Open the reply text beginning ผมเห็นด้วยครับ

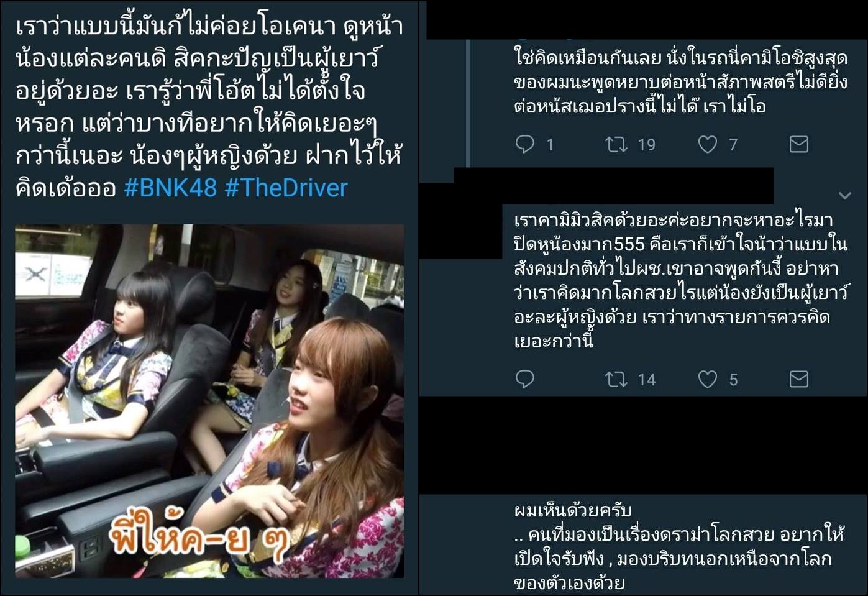pyautogui.click(x=678, y=547)
